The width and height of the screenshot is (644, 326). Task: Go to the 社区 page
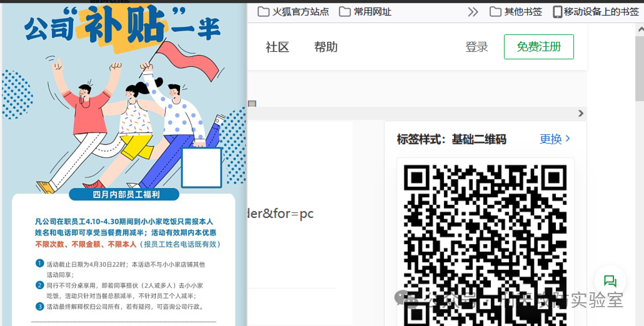tap(277, 47)
